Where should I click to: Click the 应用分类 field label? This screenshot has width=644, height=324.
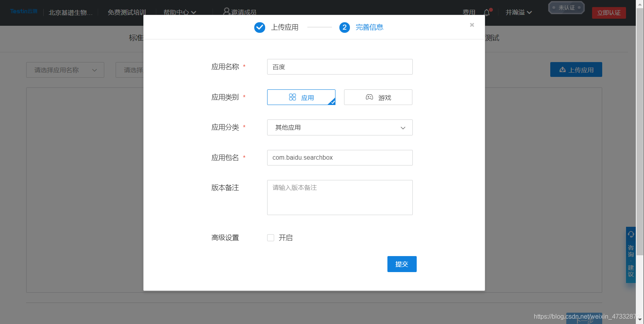tap(225, 127)
